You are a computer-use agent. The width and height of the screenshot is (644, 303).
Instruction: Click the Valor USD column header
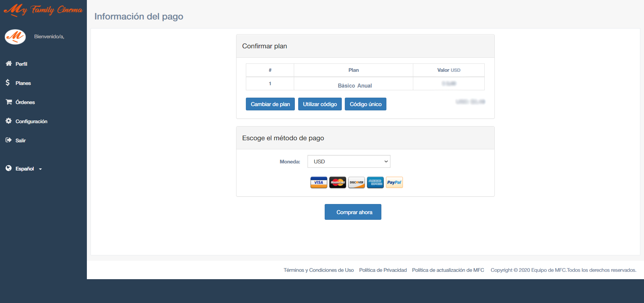449,70
